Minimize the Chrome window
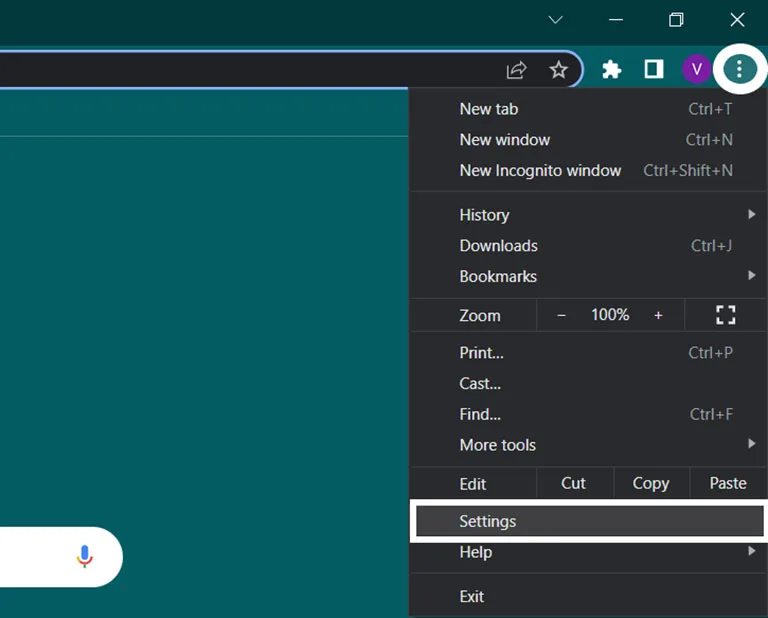The height and width of the screenshot is (618, 768). 616,20
